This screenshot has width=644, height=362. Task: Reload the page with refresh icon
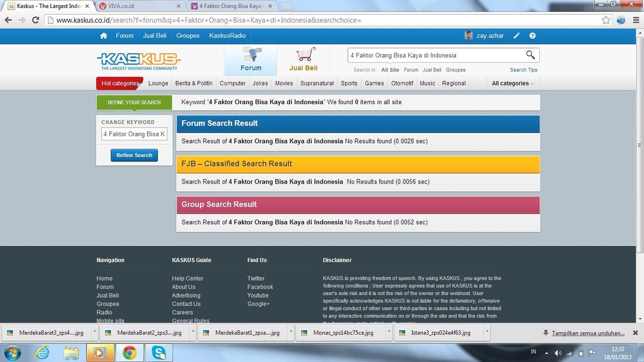point(35,20)
